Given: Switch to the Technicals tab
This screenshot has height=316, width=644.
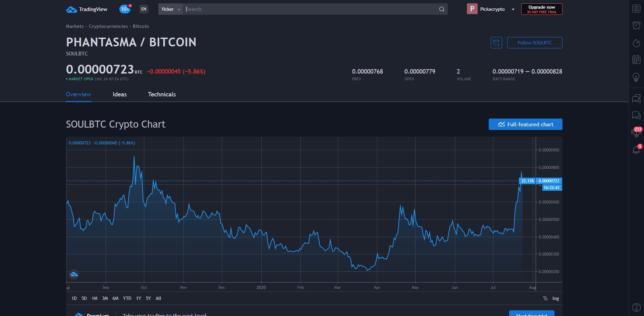Looking at the screenshot, I should tap(162, 94).
